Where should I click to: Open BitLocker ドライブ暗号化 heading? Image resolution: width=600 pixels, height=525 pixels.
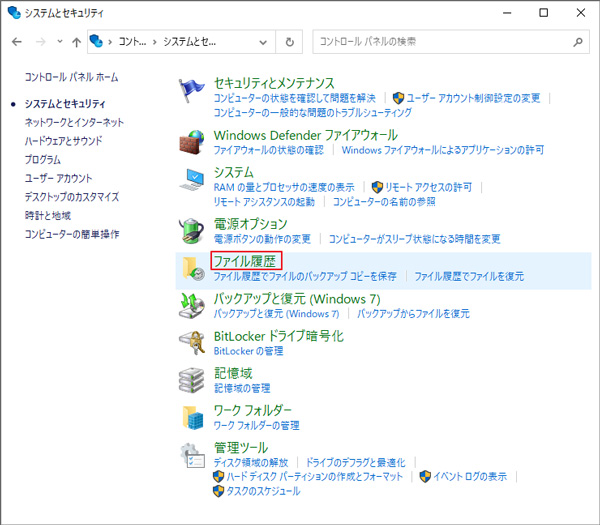click(x=279, y=336)
